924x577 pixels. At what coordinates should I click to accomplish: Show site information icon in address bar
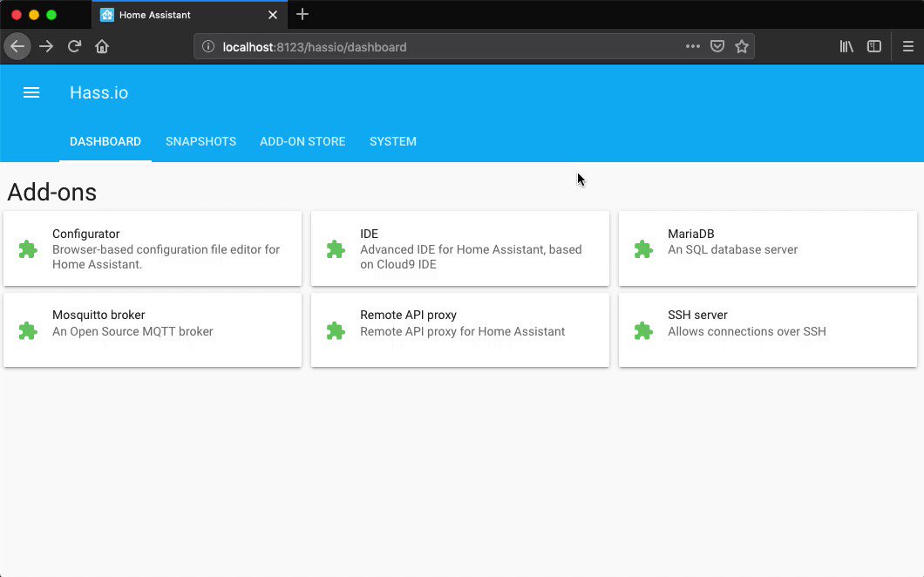coord(208,46)
